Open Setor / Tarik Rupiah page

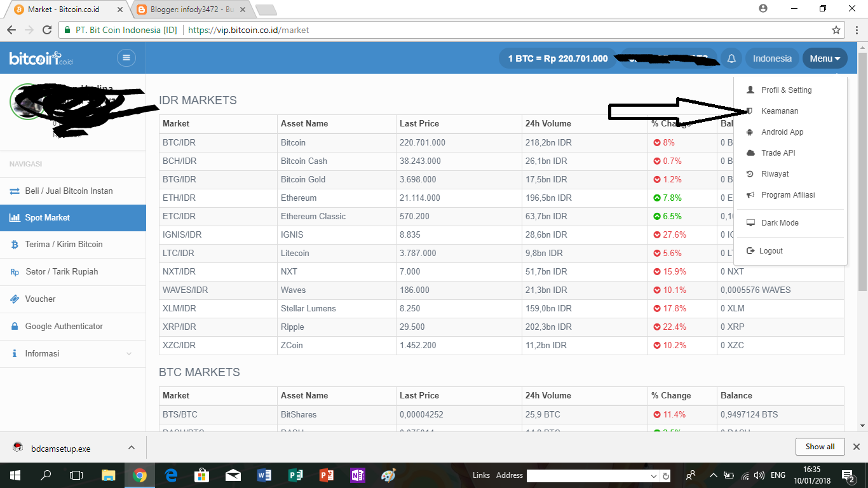(x=73, y=272)
